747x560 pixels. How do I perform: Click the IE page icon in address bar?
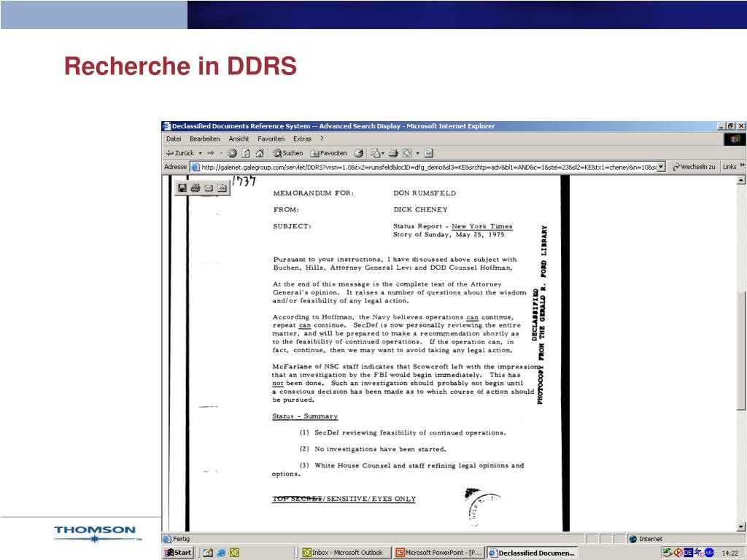tap(195, 167)
